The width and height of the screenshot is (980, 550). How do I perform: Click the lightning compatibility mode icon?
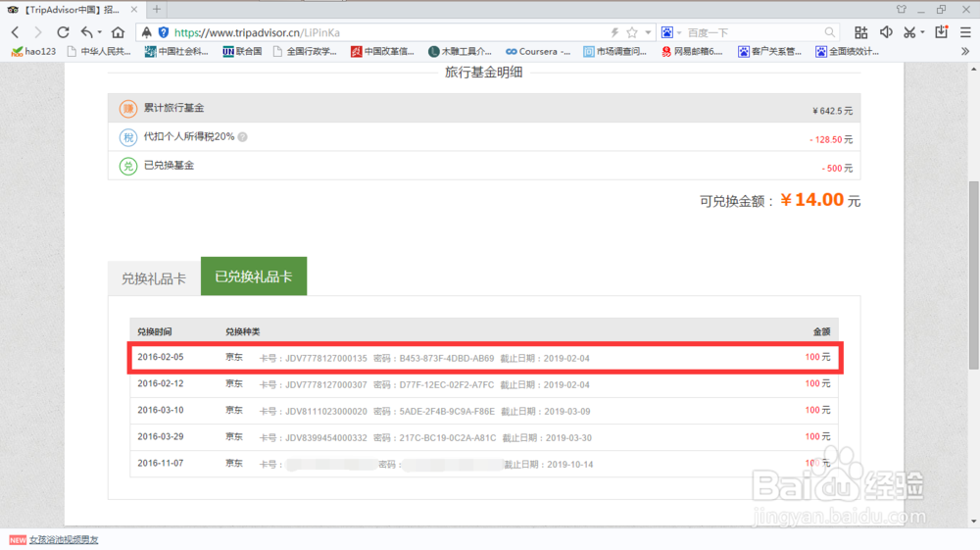point(614,32)
